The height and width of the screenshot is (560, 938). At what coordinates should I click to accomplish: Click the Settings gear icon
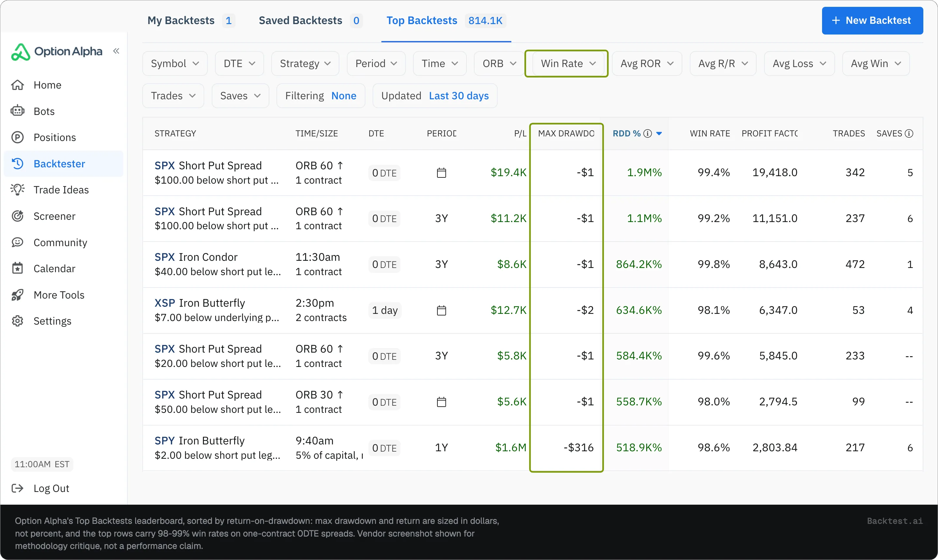tap(17, 321)
